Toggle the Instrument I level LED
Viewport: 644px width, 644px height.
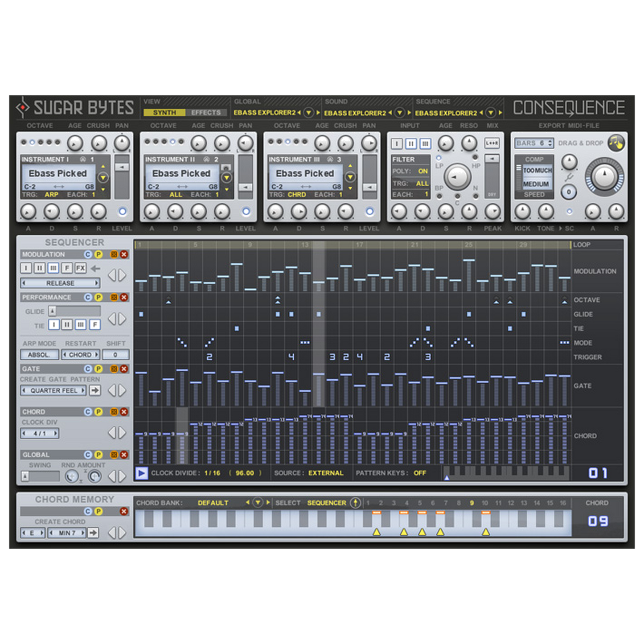tap(122, 212)
